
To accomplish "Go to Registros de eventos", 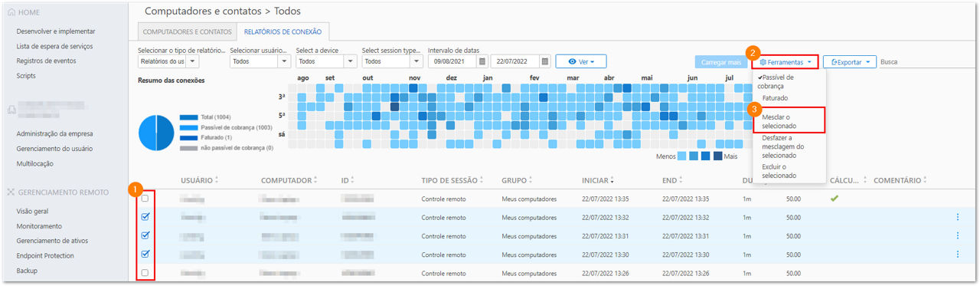I will [x=46, y=61].
